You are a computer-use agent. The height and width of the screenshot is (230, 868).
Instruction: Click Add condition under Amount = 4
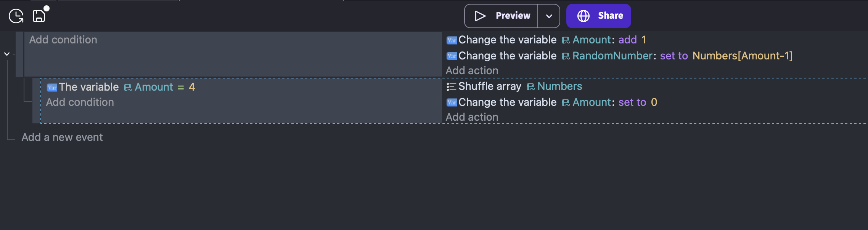tap(80, 102)
